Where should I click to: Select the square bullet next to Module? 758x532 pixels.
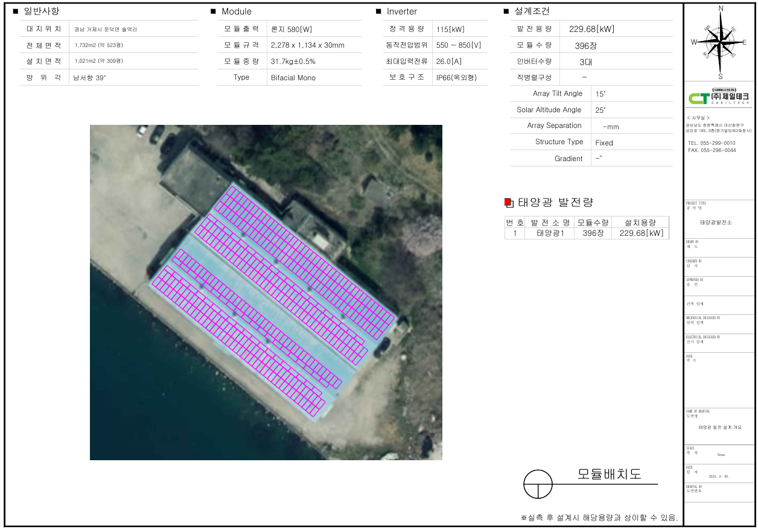(x=213, y=11)
